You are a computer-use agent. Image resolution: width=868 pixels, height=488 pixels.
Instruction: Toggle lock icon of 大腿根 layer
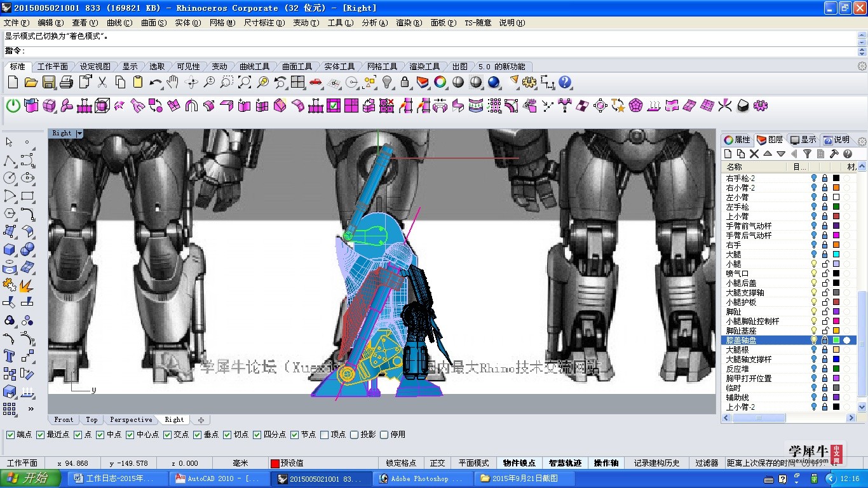point(825,349)
